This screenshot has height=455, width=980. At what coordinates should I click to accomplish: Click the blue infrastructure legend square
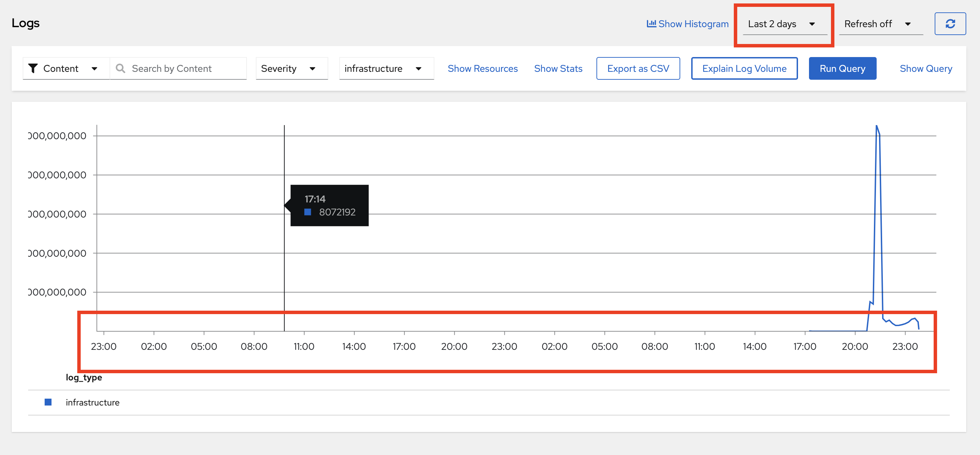coord(48,402)
